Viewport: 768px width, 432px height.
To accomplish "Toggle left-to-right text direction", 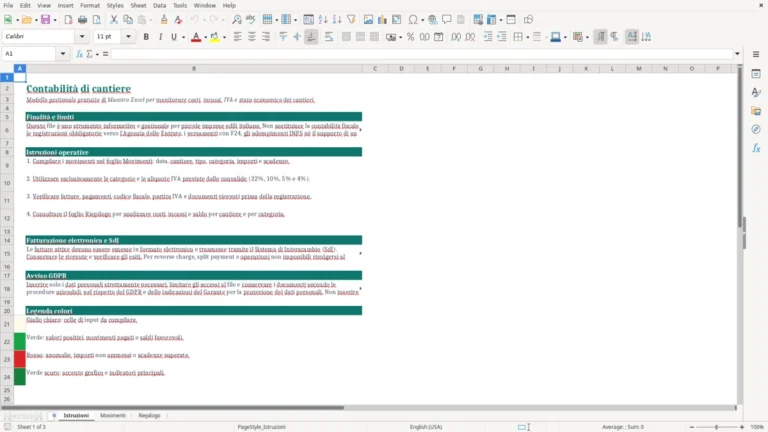I will click(600, 37).
